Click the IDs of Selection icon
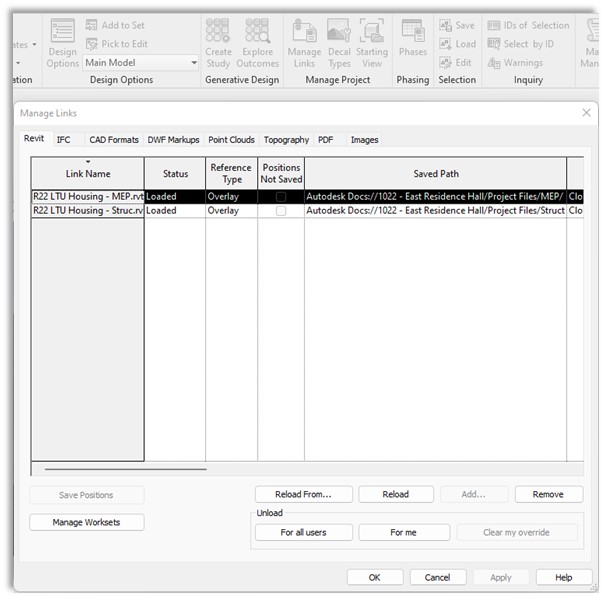Image resolution: width=603 pixels, height=597 pixels. click(494, 25)
